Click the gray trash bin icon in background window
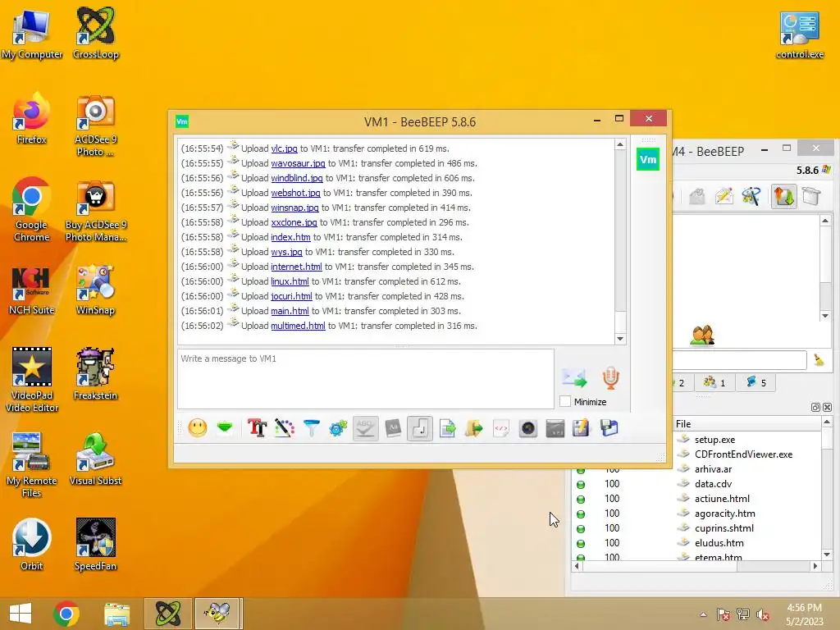Screen dimensions: 840x630 pyautogui.click(x=811, y=195)
